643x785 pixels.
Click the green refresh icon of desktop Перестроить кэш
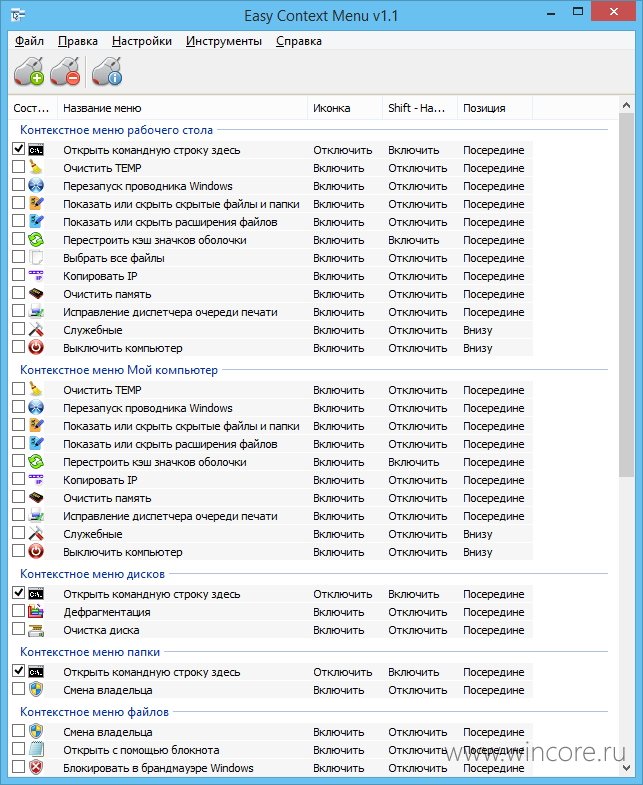(36, 240)
